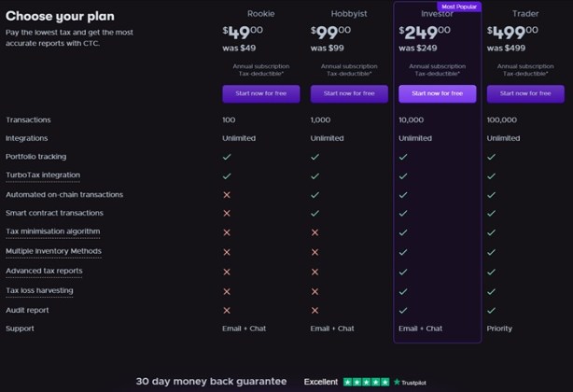Click the Trustpilot five-star rating icon
This screenshot has height=392, width=573.
click(366, 382)
